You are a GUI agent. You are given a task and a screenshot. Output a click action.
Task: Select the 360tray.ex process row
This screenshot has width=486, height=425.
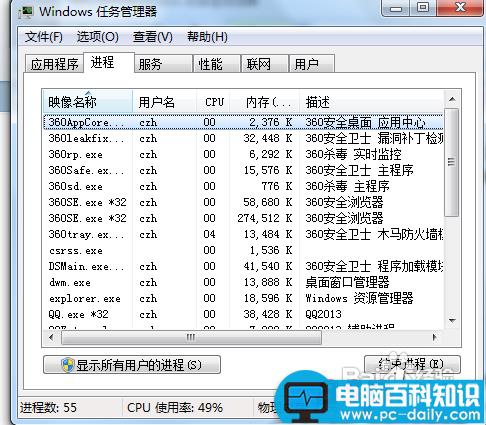(243, 234)
